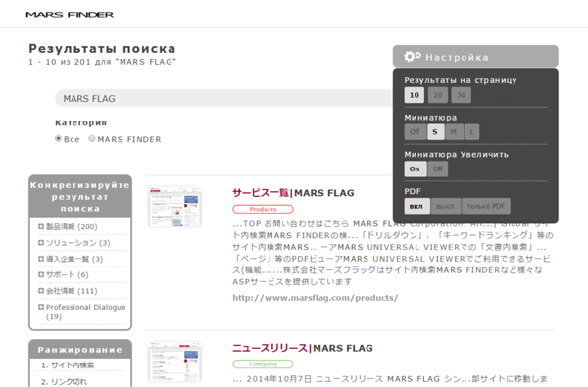Select the Все category radio button
The image size is (588, 387).
click(x=58, y=138)
